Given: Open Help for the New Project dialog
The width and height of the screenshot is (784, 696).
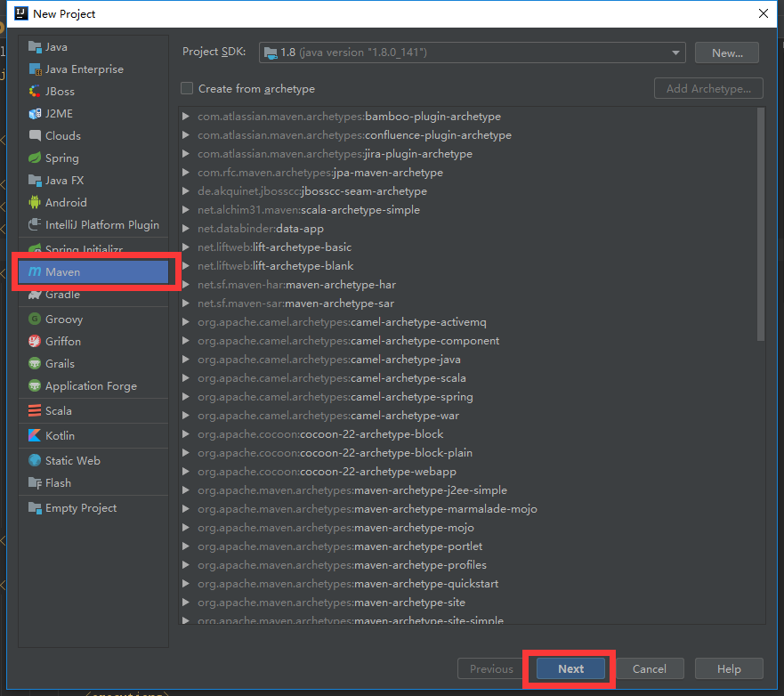Looking at the screenshot, I should (729, 668).
